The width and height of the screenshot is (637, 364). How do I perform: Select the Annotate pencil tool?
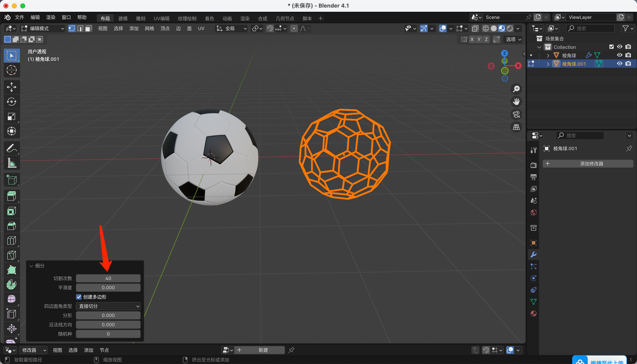12,148
